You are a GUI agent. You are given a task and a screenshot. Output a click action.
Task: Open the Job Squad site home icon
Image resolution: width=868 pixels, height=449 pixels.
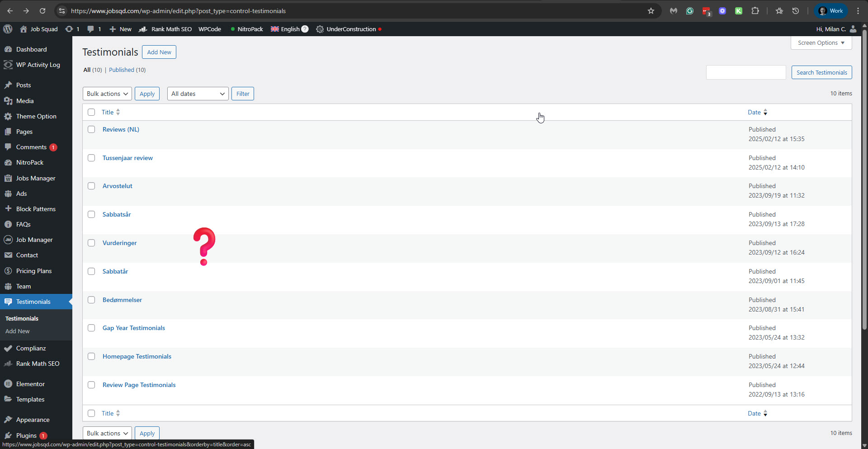pyautogui.click(x=24, y=29)
